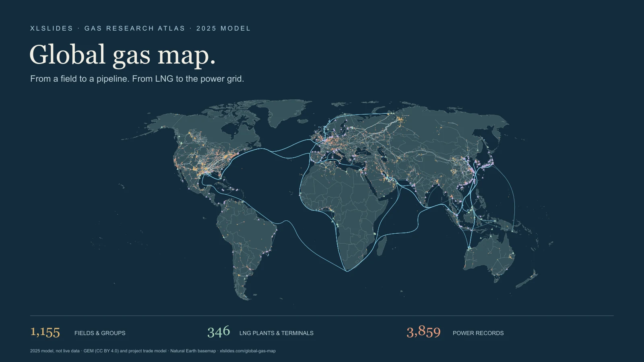Click the 'Global gas map.' title
Viewport: 644px width, 362px height.
123,55
